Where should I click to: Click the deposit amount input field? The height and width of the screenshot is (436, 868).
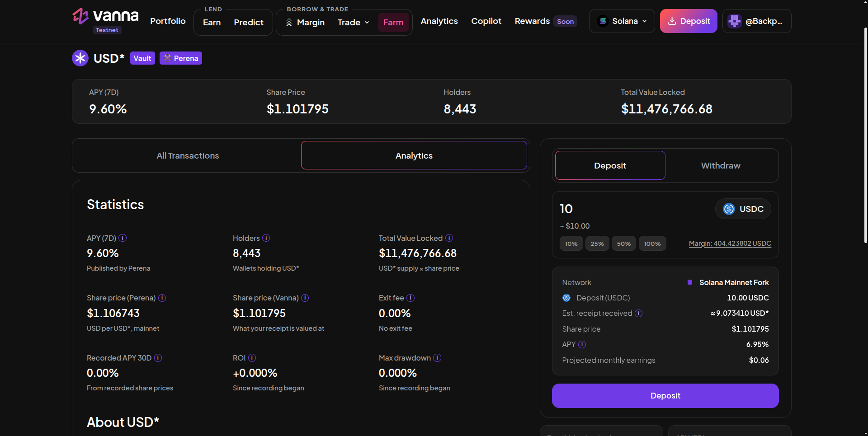pos(633,209)
